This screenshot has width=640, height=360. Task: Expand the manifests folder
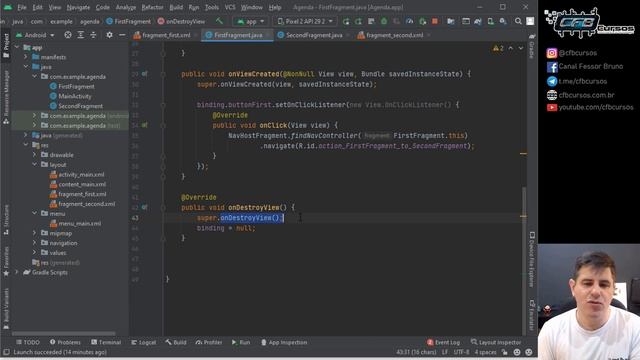pos(26,57)
